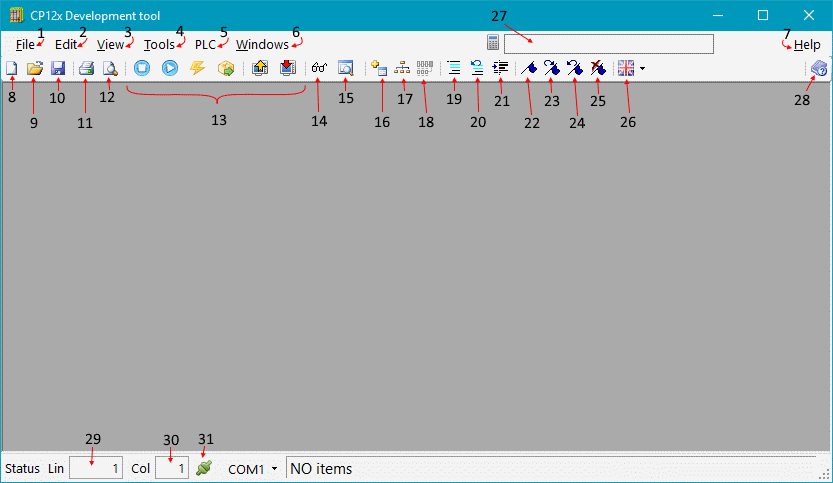Click the calculator button beside the text box
The width and height of the screenshot is (833, 483).
point(493,43)
